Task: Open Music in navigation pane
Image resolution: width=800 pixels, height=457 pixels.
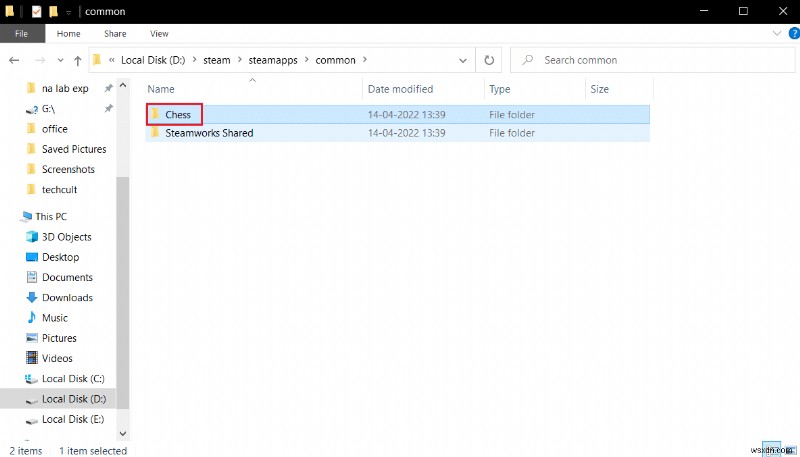Action: point(55,318)
